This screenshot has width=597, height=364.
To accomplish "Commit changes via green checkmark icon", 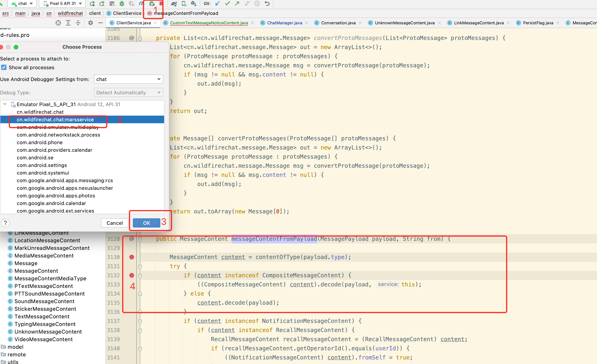I will (227, 4).
